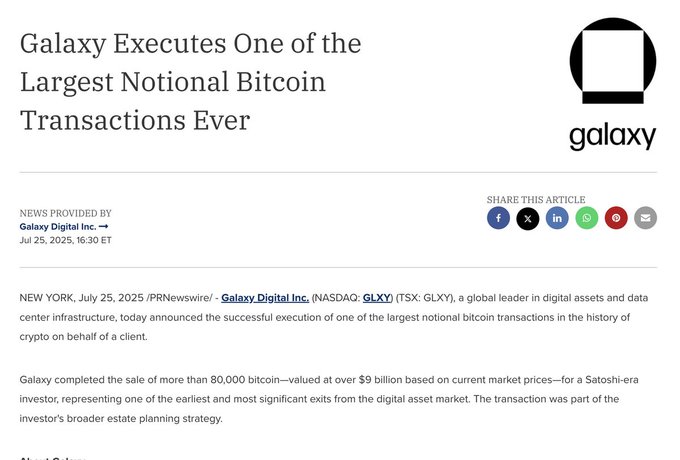
Task: Click the Share This Article label
Action: 536,200
